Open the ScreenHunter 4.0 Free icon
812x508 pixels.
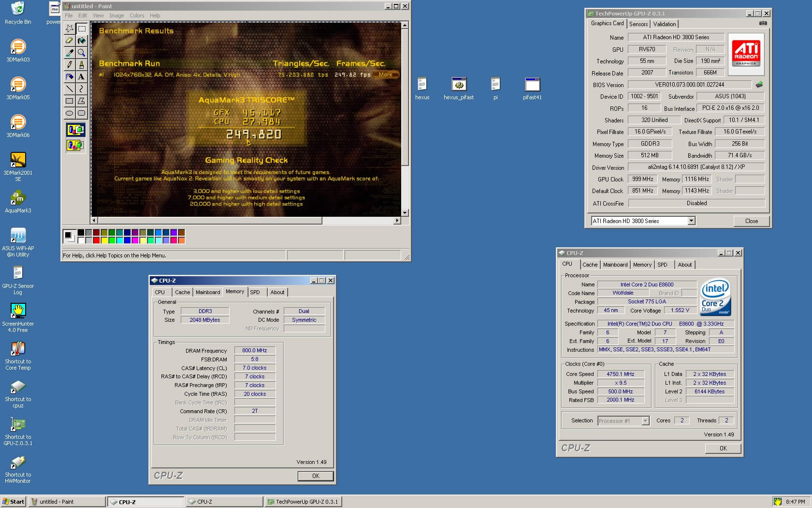pyautogui.click(x=18, y=318)
